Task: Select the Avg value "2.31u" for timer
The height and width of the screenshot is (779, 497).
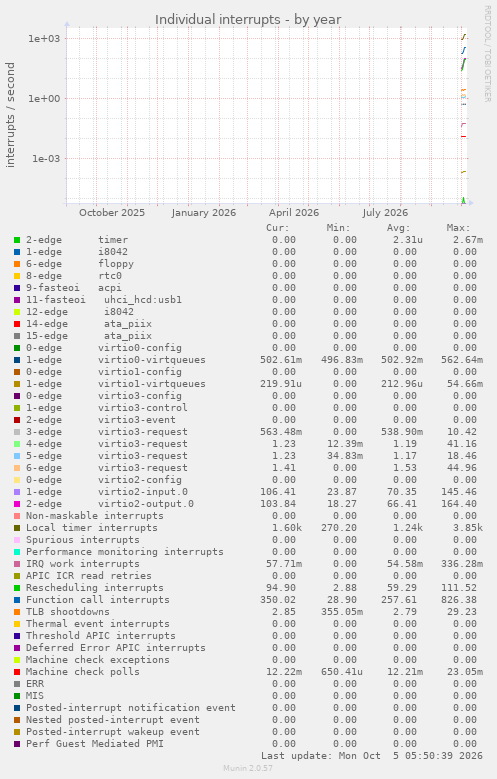Action: pyautogui.click(x=408, y=240)
